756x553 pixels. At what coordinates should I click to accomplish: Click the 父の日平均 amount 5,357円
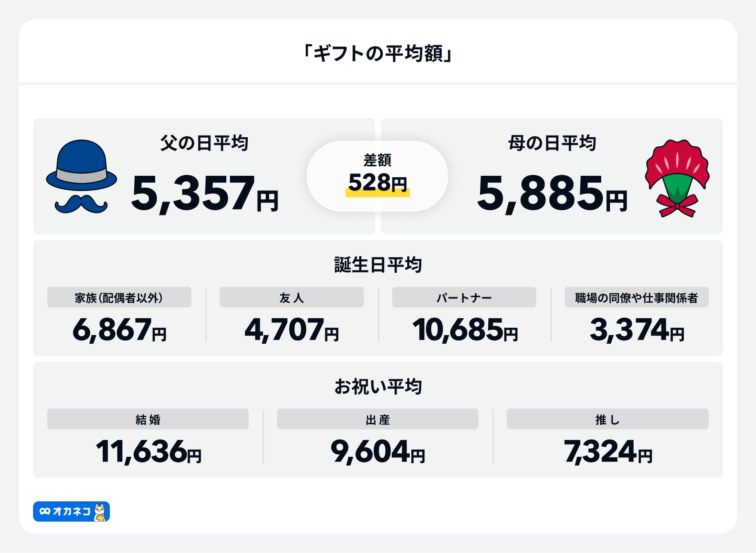click(205, 193)
